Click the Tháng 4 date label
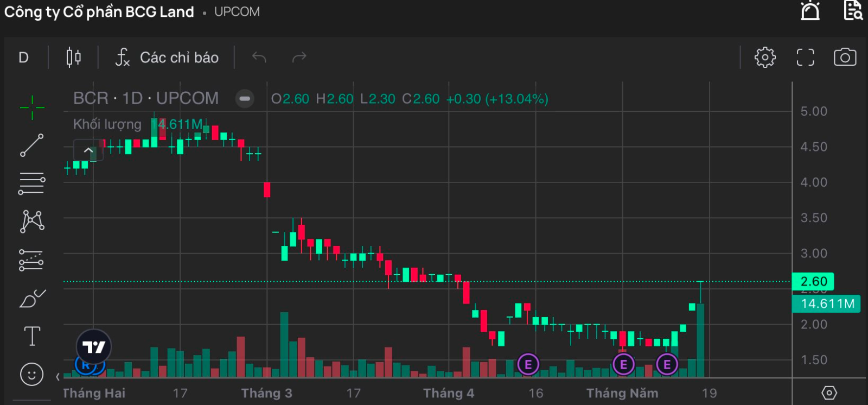Viewport: 868px width, 405px height. click(449, 393)
